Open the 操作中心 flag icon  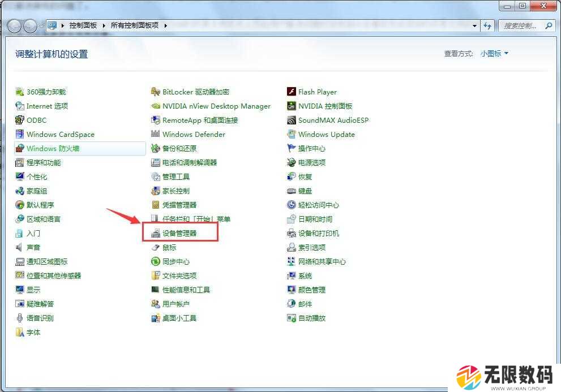point(291,148)
